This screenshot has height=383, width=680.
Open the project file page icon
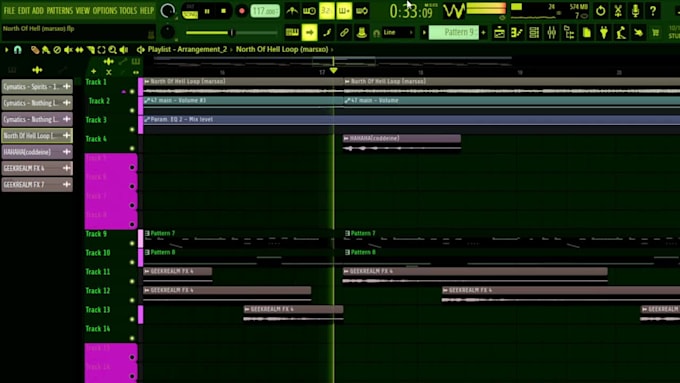pyautogui.click(x=586, y=32)
